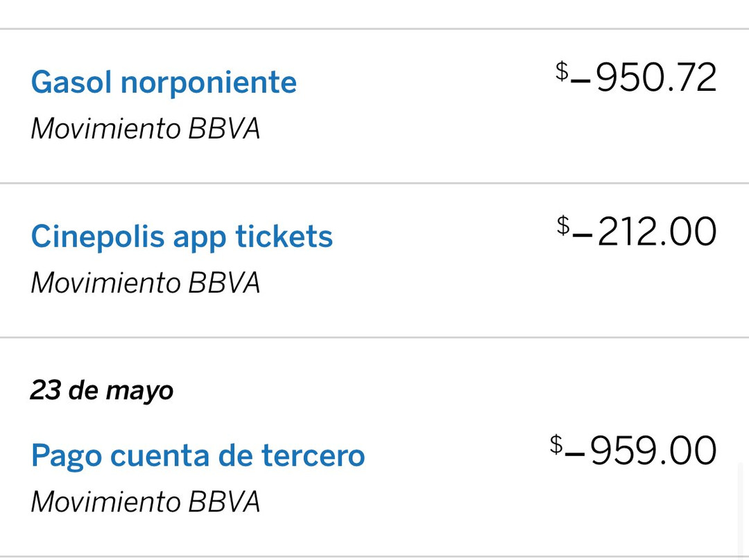This screenshot has height=560, width=749.
Task: Click the dollar sign beside 212.00
Action: tap(564, 226)
